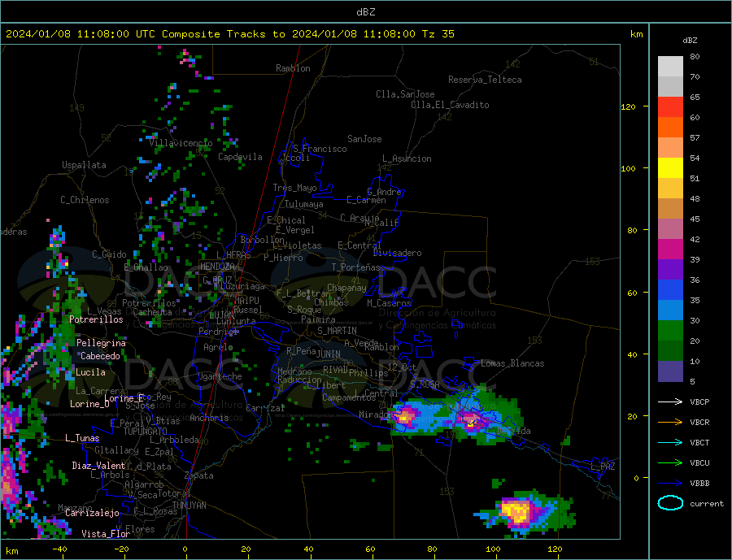Click the blue VBBB arrow legend icon
Image resolution: width=732 pixels, height=560 pixels.
[x=670, y=483]
